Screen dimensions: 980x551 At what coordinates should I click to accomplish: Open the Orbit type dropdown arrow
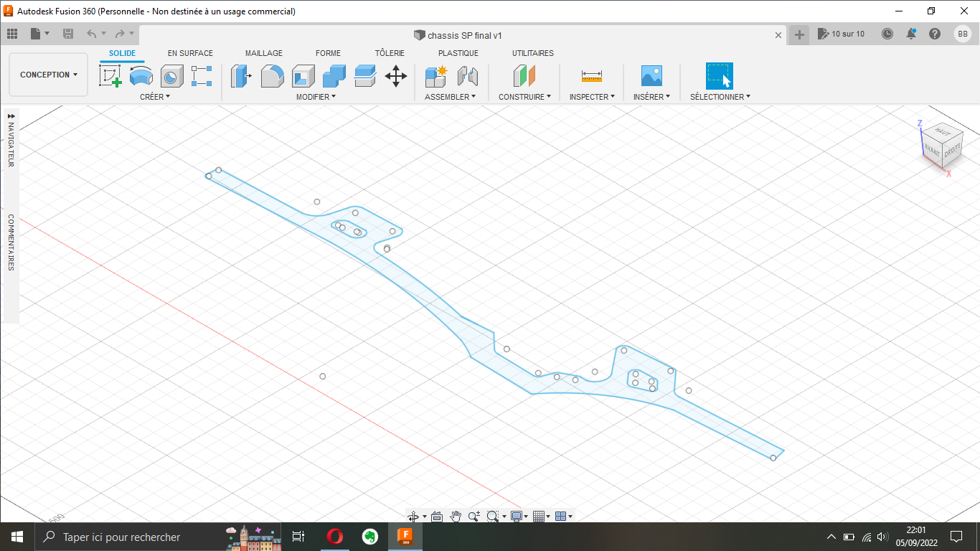tap(425, 517)
